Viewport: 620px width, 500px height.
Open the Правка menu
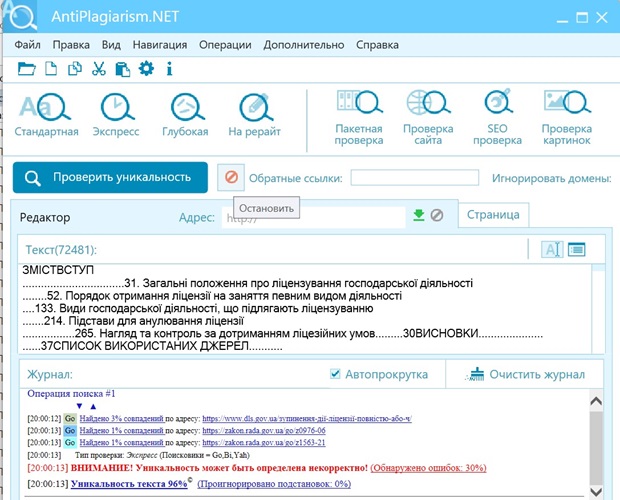[x=71, y=45]
